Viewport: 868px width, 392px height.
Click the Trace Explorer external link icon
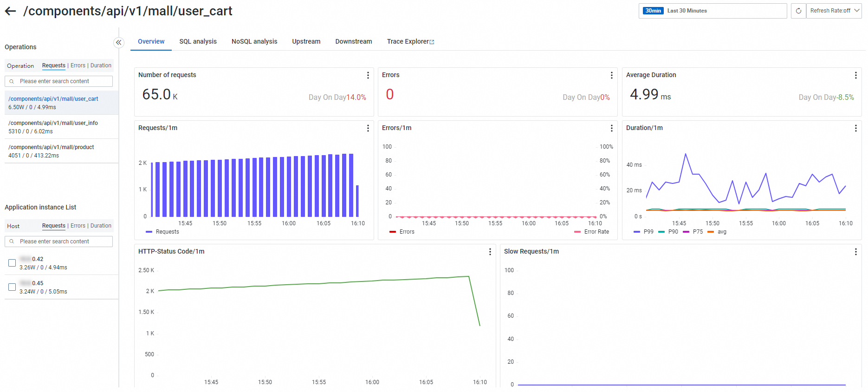click(x=432, y=42)
